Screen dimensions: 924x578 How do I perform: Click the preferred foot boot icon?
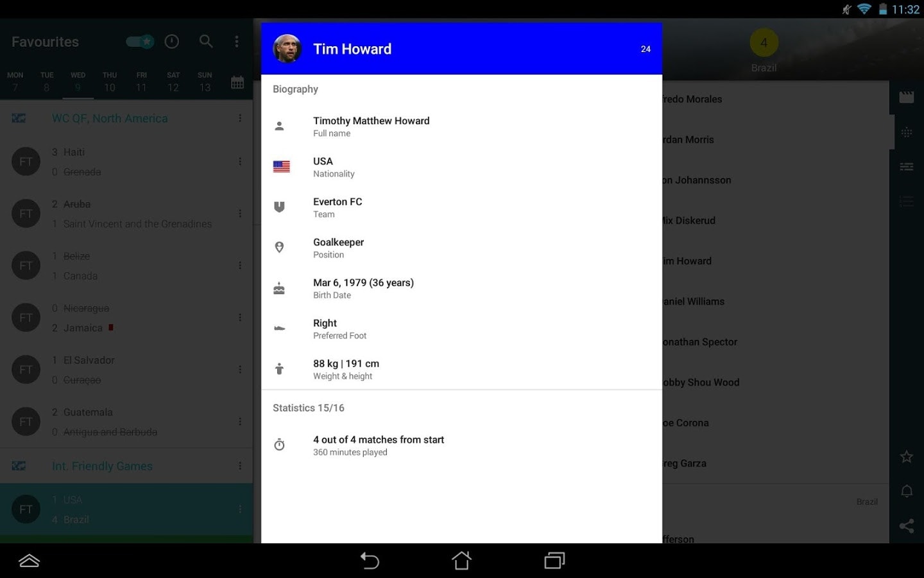(x=280, y=328)
